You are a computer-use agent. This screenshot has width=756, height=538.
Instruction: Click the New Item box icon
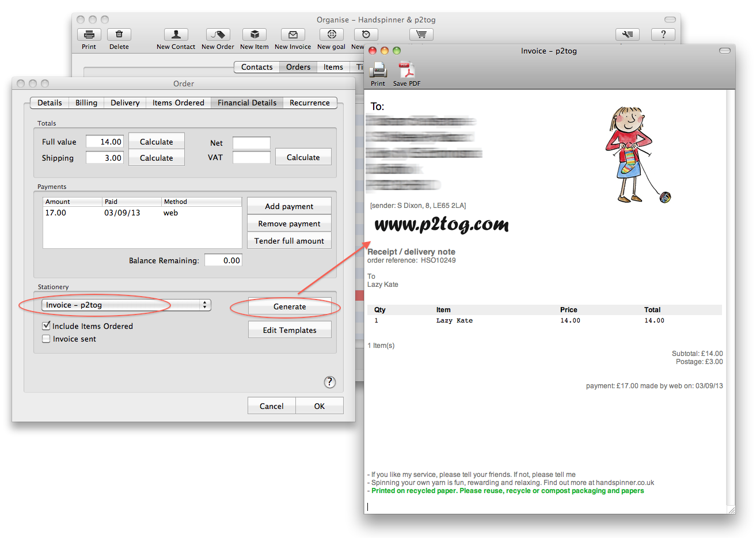click(254, 35)
